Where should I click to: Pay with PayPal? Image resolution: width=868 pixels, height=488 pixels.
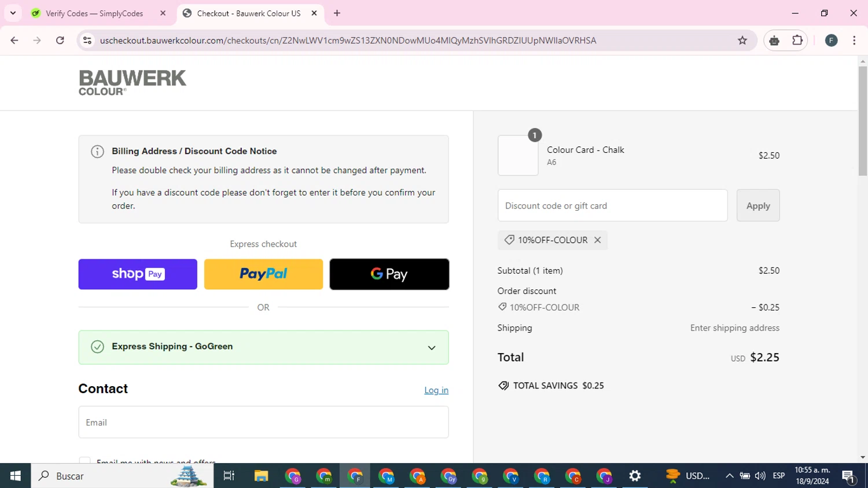[x=263, y=274]
